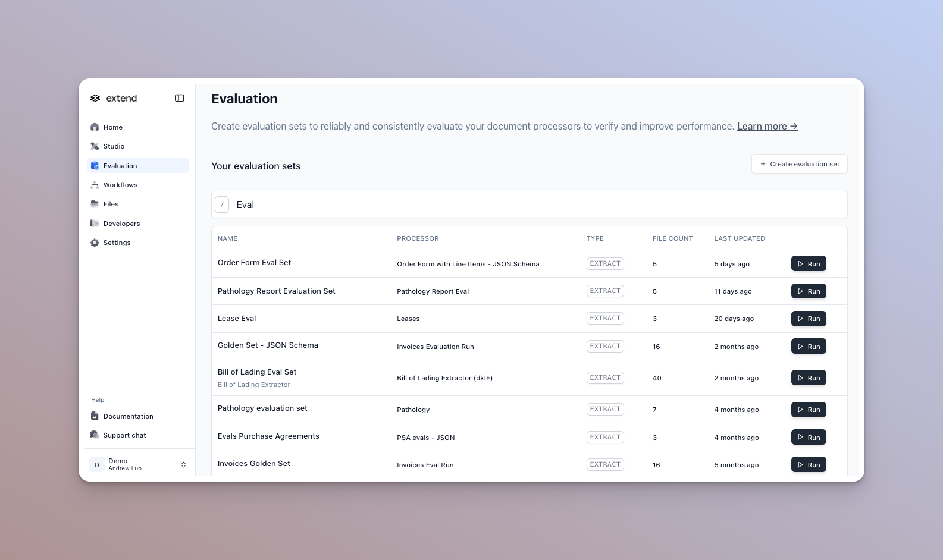Run the Pathology evaluation set

(x=809, y=410)
